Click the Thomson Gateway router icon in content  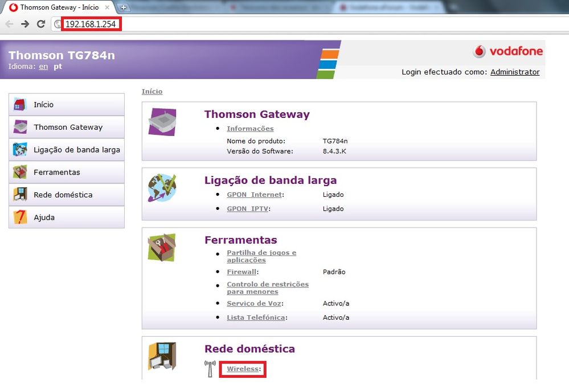coord(162,121)
